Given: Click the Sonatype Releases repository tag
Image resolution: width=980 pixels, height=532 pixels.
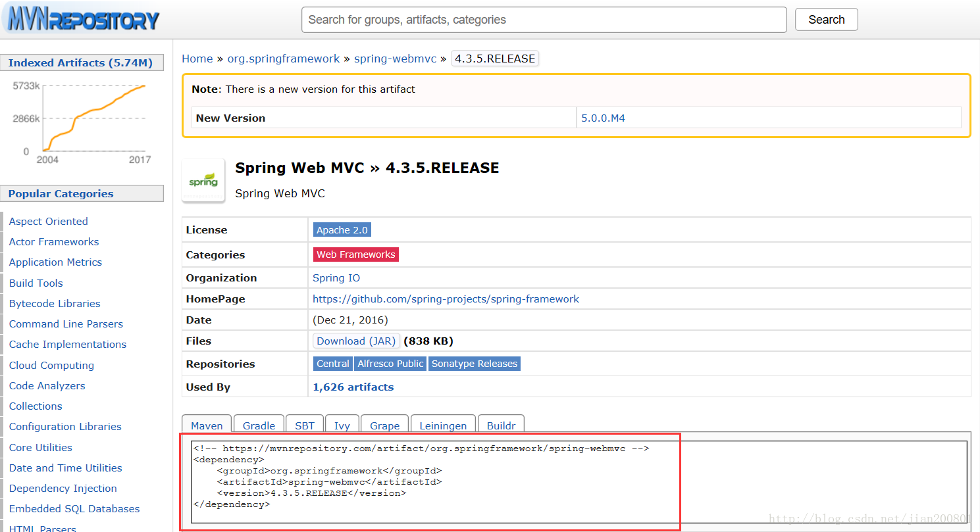Looking at the screenshot, I should (x=475, y=364).
